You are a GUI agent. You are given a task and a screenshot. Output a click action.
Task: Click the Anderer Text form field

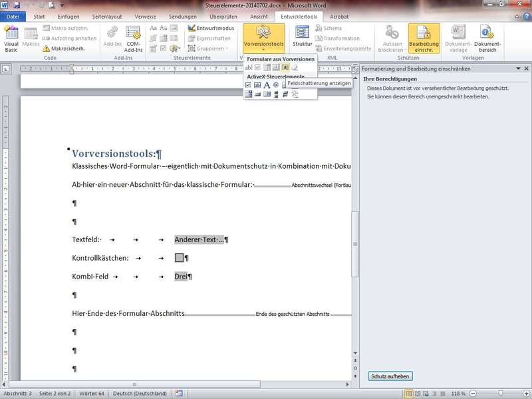[x=199, y=239]
